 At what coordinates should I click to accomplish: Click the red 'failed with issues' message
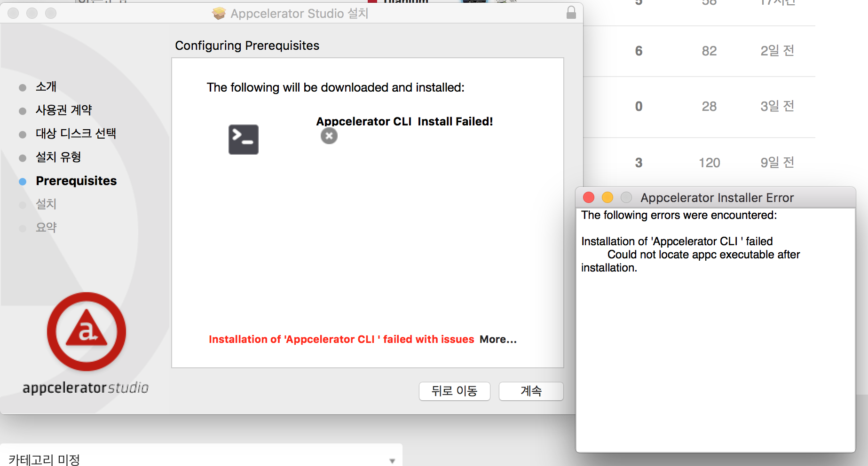coord(341,339)
